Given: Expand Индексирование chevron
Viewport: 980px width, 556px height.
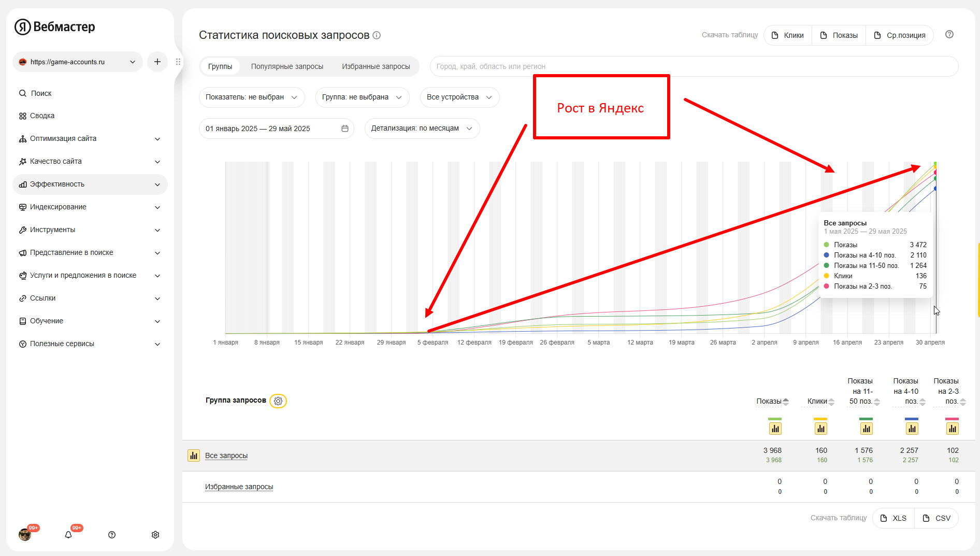Looking at the screenshot, I should [x=157, y=207].
